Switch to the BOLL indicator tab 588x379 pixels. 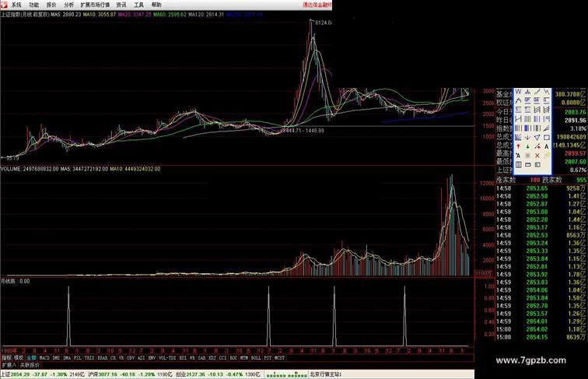(256, 358)
